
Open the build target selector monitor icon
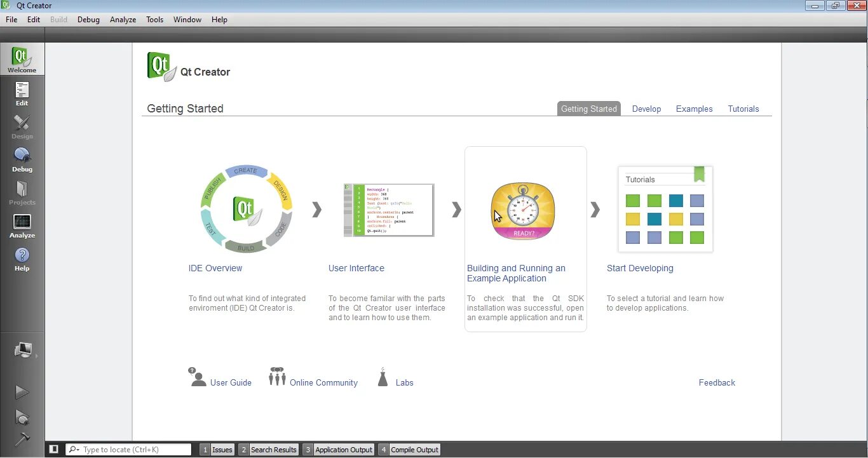(23, 350)
